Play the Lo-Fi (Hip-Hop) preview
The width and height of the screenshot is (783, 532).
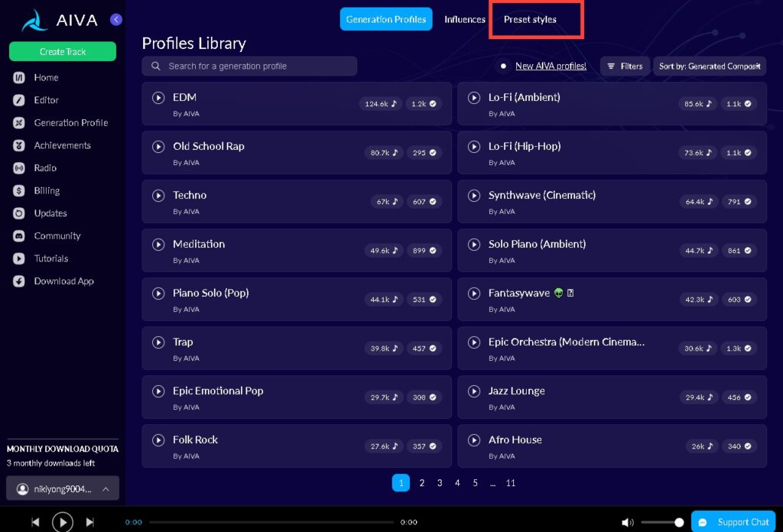(474, 147)
